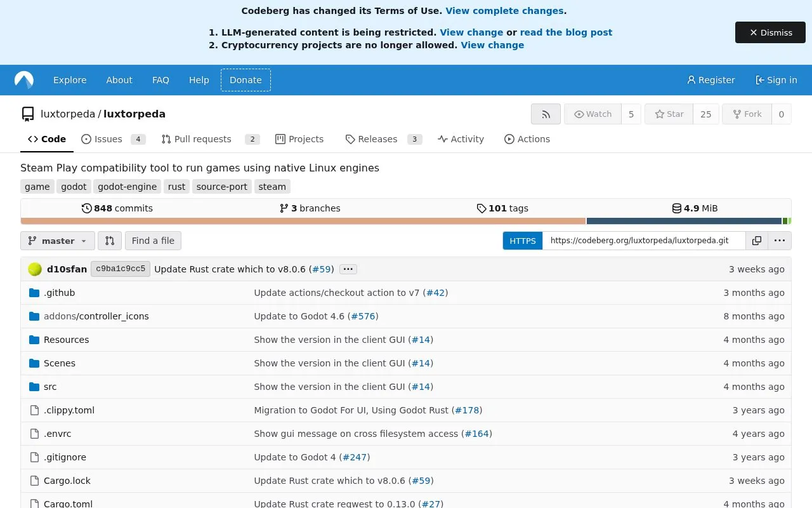Open the clone options ellipsis menu
The width and height of the screenshot is (812, 508).
[780, 241]
